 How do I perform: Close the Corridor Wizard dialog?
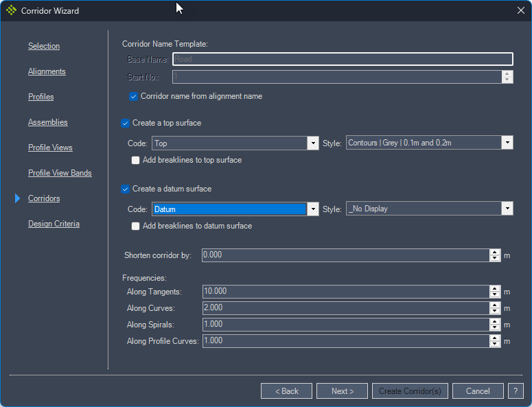(521, 10)
